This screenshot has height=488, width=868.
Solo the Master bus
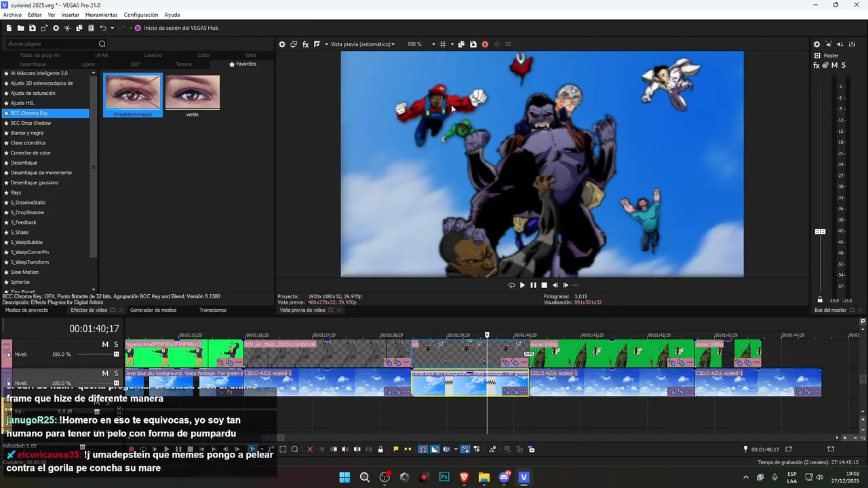coord(844,65)
